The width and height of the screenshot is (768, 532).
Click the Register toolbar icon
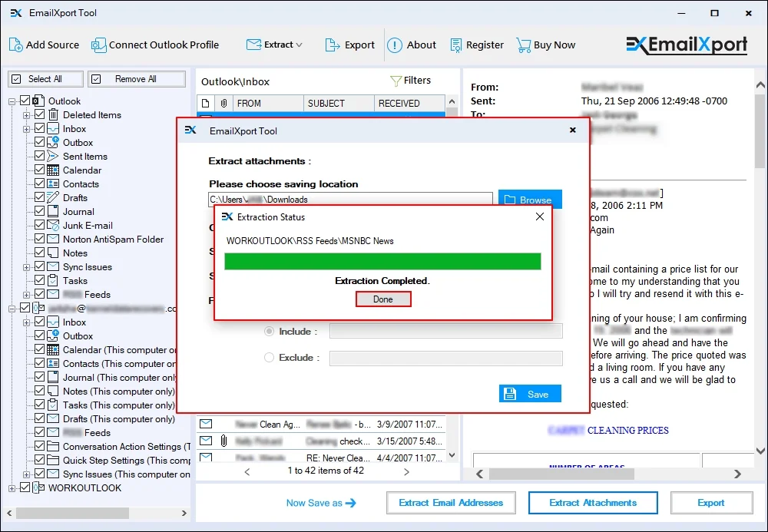pyautogui.click(x=456, y=45)
